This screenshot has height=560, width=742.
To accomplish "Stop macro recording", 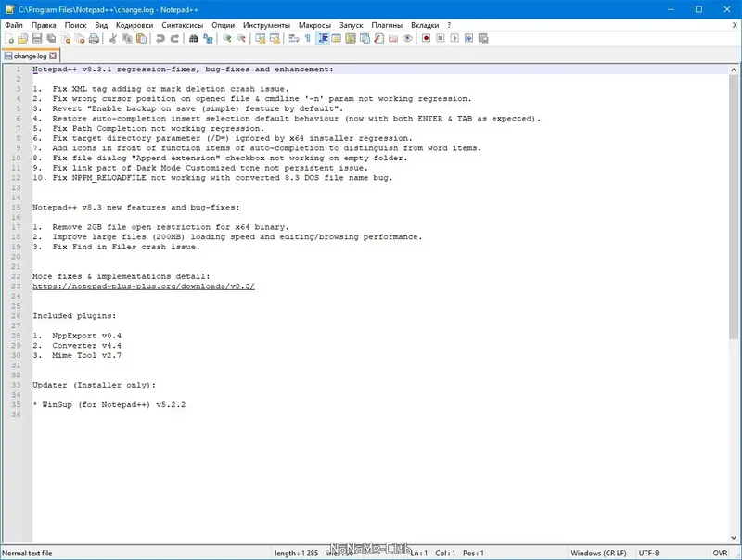I will point(440,39).
